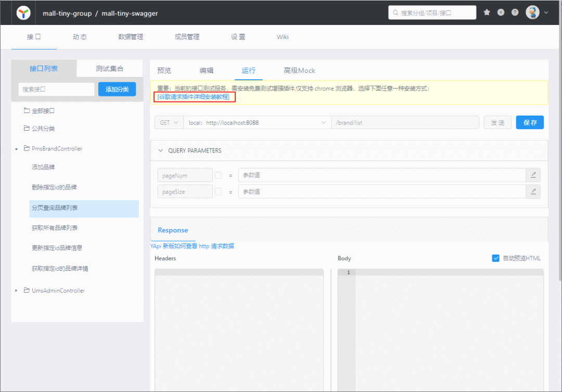Image resolution: width=562 pixels, height=392 pixels.
Task: Select the 接口列表 sidebar tab
Action: click(44, 69)
